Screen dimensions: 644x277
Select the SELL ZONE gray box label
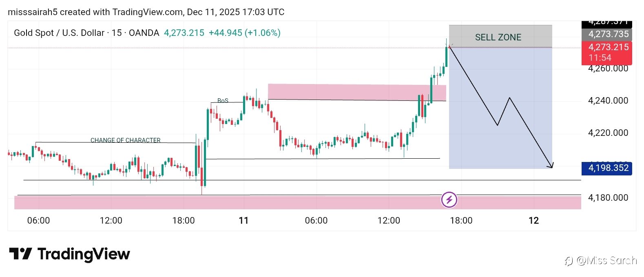click(498, 37)
